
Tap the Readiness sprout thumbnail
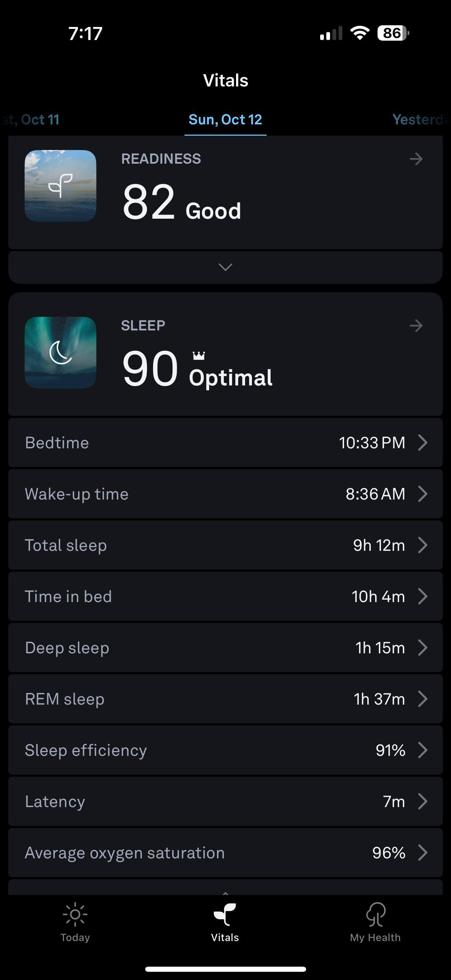(60, 186)
